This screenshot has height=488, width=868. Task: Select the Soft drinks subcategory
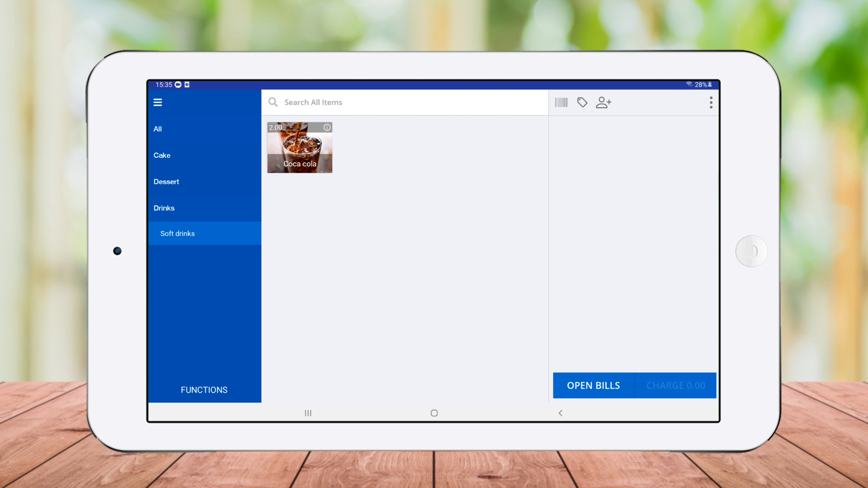(x=178, y=234)
